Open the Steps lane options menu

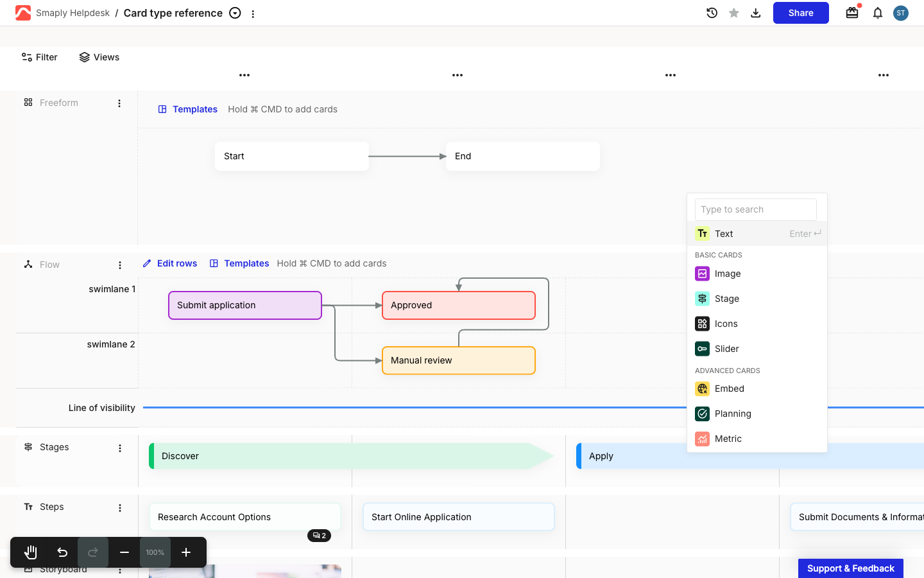tap(120, 508)
